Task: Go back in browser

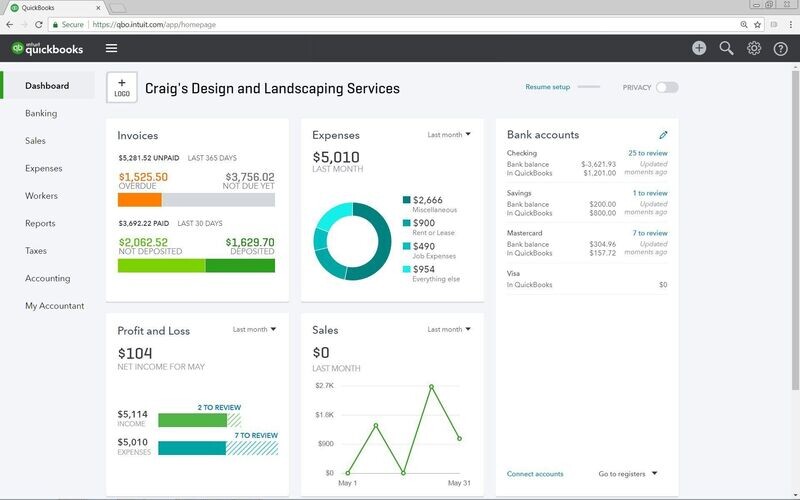Action: [x=10, y=24]
